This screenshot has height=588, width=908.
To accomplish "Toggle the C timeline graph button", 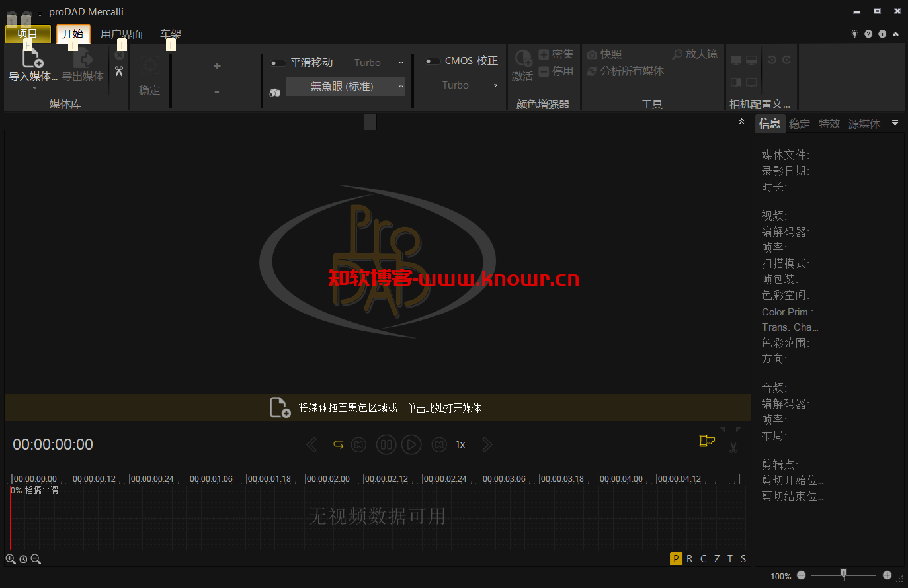I will (704, 558).
